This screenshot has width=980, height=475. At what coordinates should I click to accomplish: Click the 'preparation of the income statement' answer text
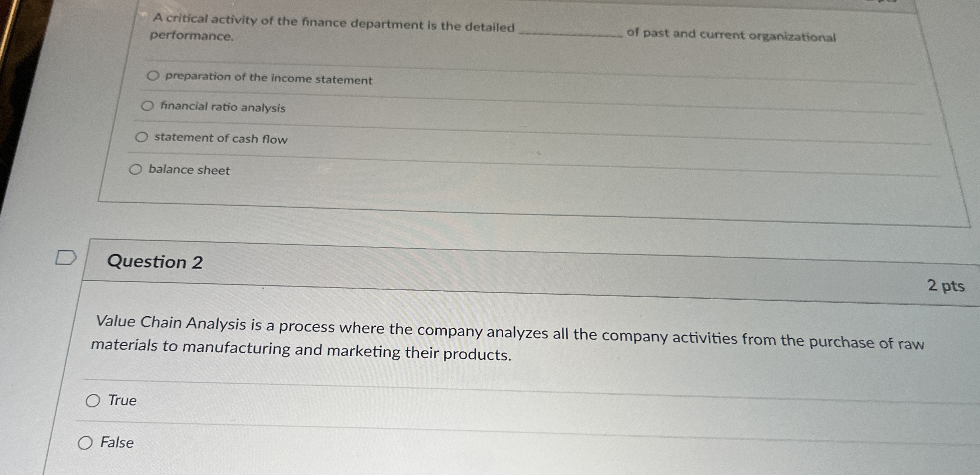point(268,78)
